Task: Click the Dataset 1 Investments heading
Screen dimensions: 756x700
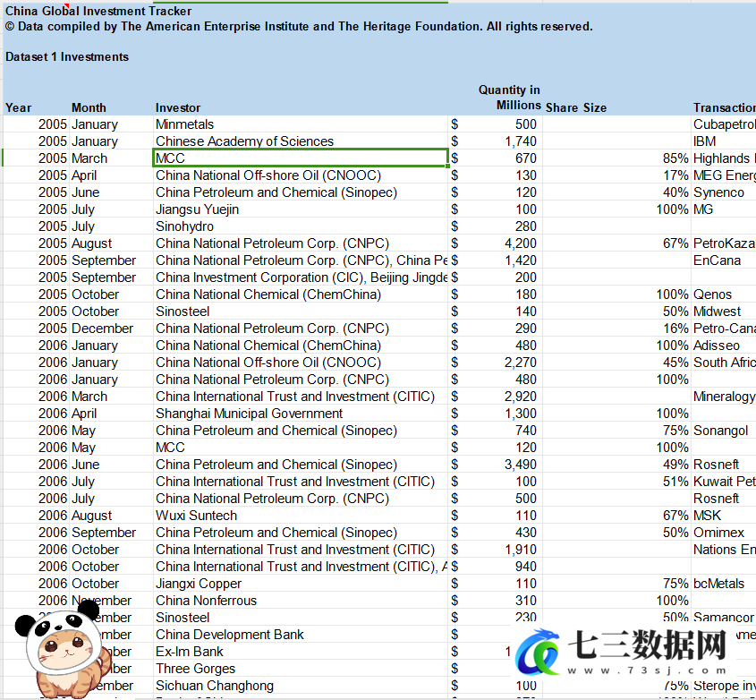Action: tap(67, 56)
